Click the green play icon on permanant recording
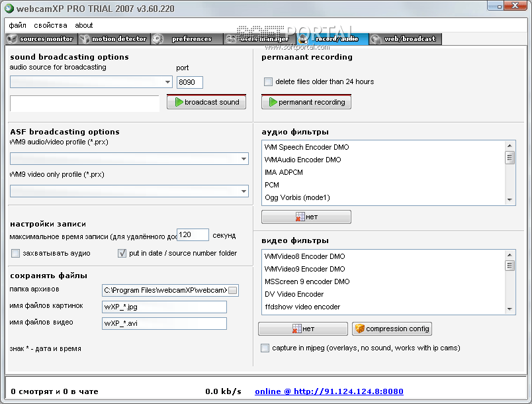The height and width of the screenshot is (404, 532). tap(273, 102)
